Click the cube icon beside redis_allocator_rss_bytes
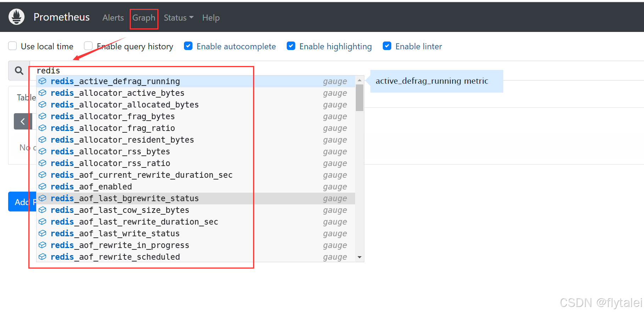Viewport: 644px width, 314px height. pos(43,152)
